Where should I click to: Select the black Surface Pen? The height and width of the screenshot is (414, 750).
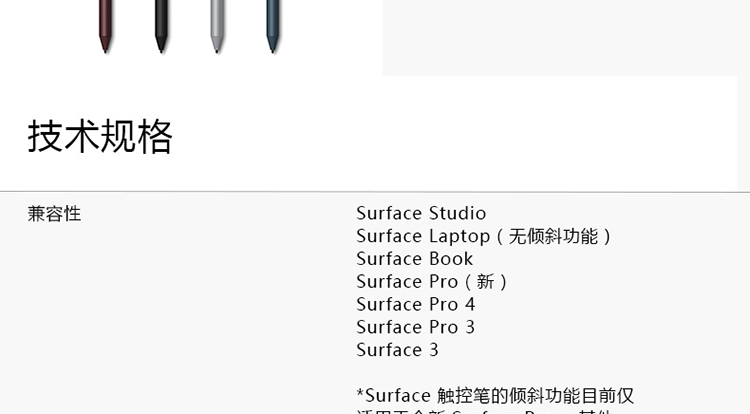(160, 26)
